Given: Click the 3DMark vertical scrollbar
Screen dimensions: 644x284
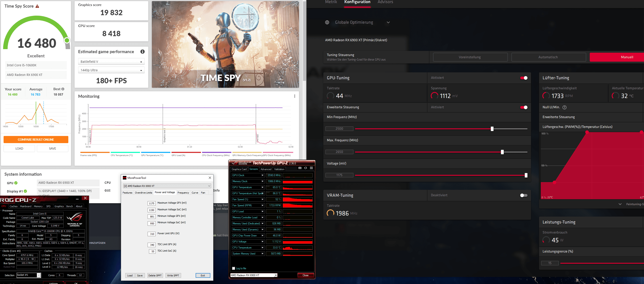Looking at the screenshot, I should (x=304, y=41).
